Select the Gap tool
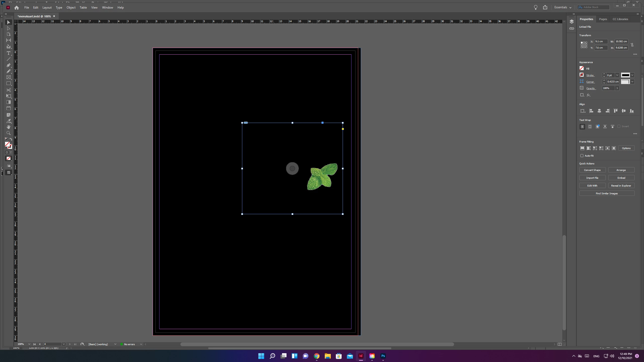The height and width of the screenshot is (362, 644). click(x=8, y=40)
